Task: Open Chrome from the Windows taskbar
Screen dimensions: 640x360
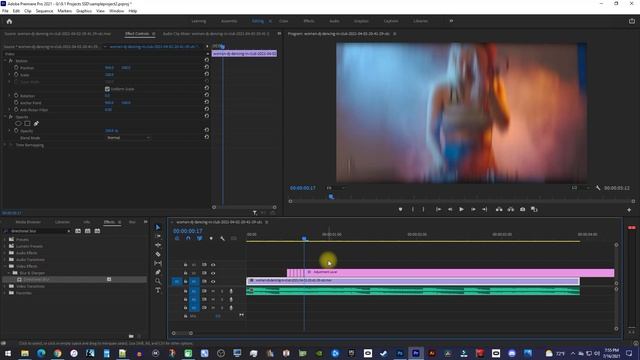Action: tap(58, 353)
